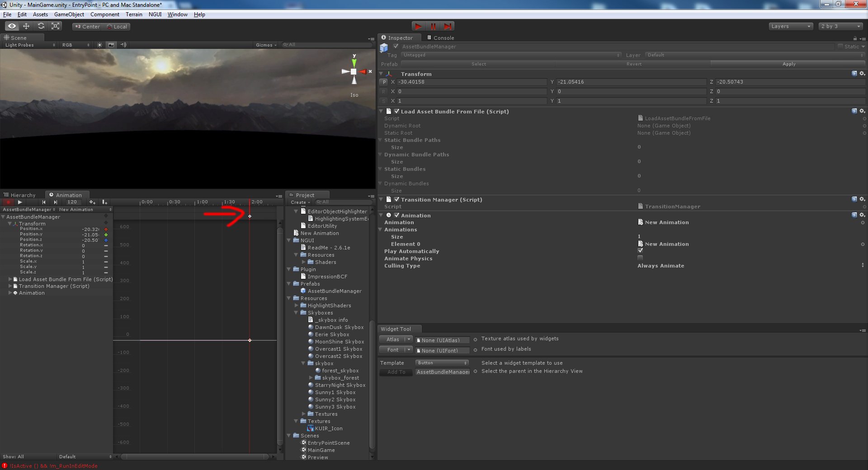Click Position.x red keyframe diamond
Image resolution: width=868 pixels, height=470 pixels.
pyautogui.click(x=106, y=230)
